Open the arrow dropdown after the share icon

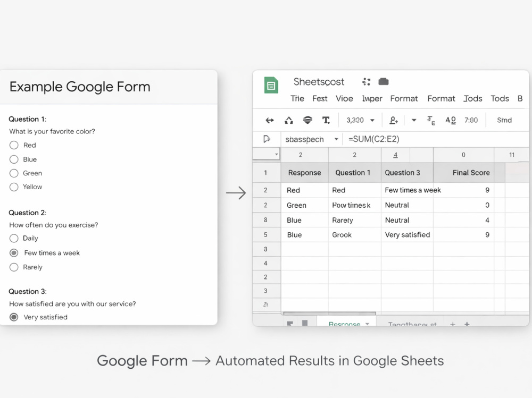(414, 120)
